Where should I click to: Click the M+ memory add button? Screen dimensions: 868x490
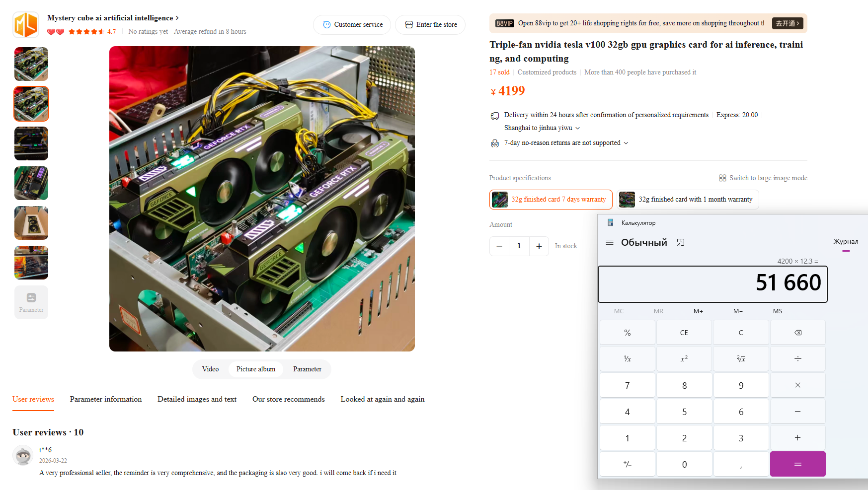[698, 311]
